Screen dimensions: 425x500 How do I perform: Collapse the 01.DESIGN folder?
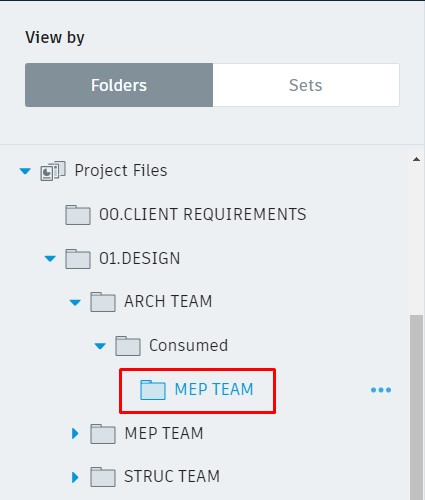[x=50, y=259]
